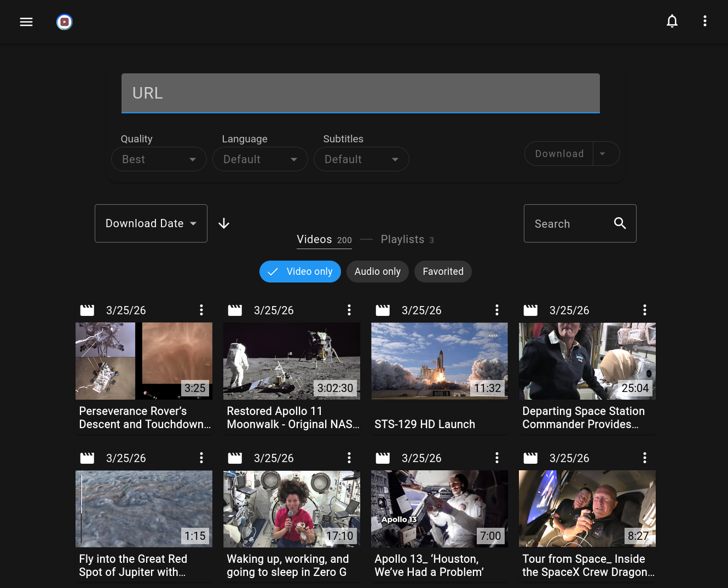The image size is (728, 588).
Task: Open STS-129 HD Launch thumbnail
Action: [x=440, y=361]
